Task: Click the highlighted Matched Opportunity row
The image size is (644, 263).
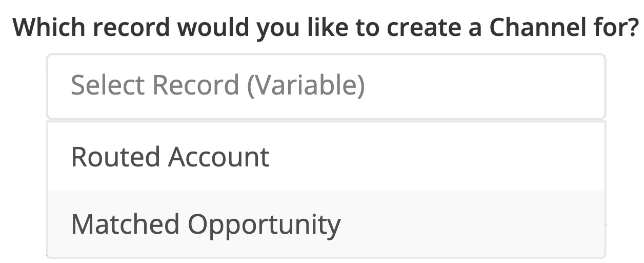Action: point(326,224)
